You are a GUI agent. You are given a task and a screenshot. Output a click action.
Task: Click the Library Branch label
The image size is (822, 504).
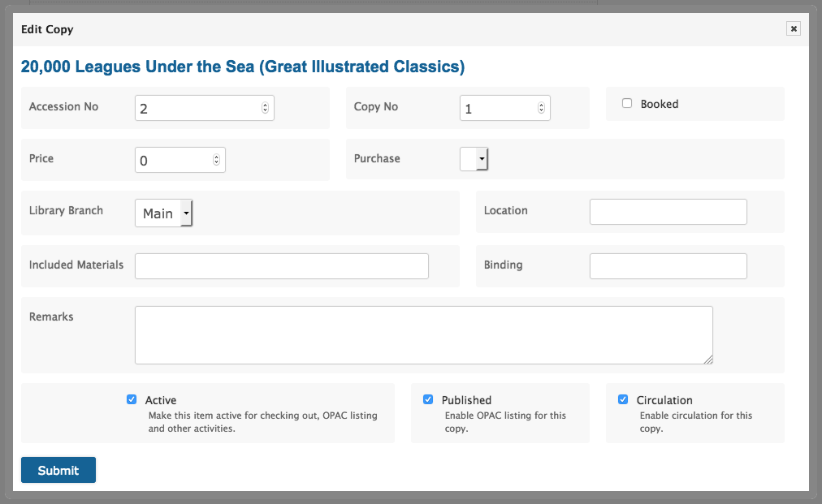pyautogui.click(x=66, y=211)
